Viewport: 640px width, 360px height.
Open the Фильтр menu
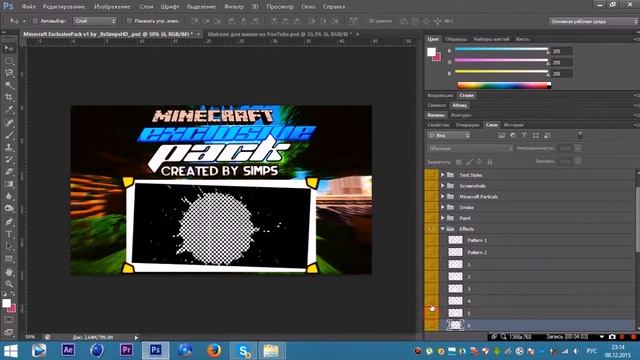click(x=234, y=7)
